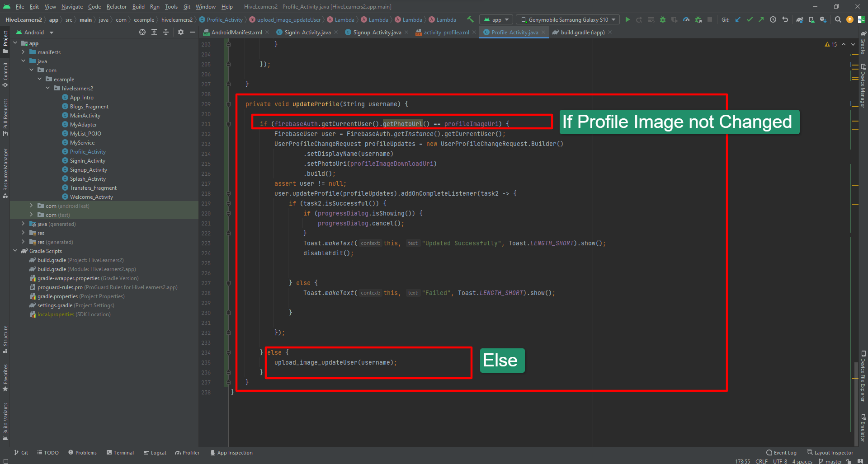
Task: Click the Run with Coverage icon
Action: pos(675,19)
